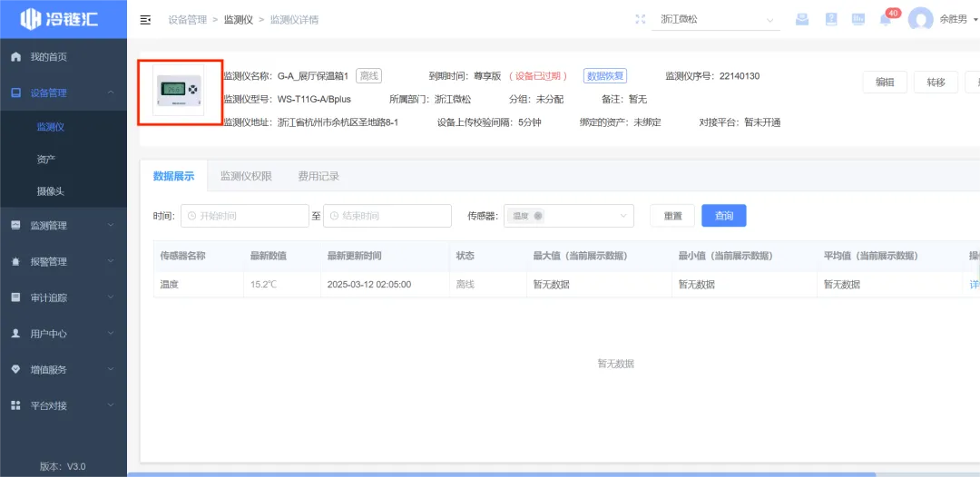Switch to the 监测仪权限 tab
The image size is (980, 477).
click(x=246, y=176)
